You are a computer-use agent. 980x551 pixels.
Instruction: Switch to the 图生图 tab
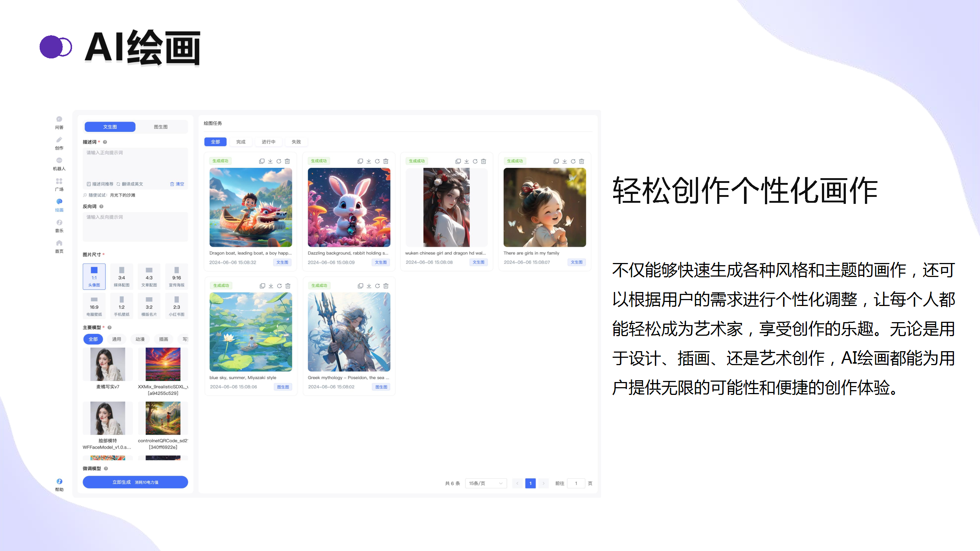[161, 127]
